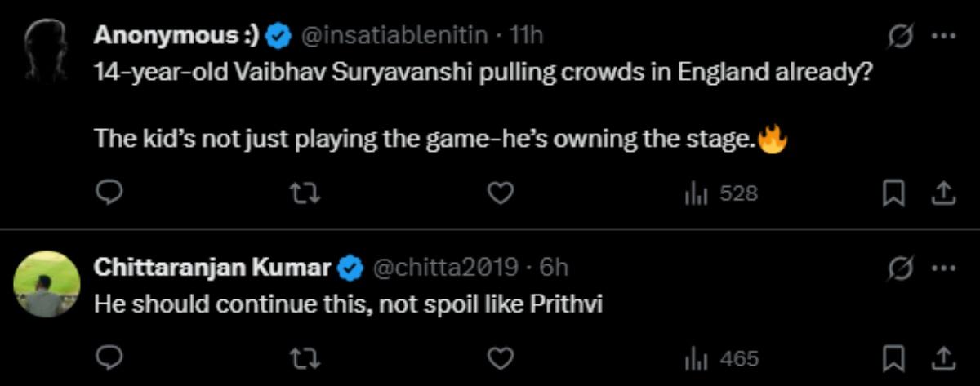The height and width of the screenshot is (386, 980).
Task: Bookmark the Anonymous :) tweet
Action: click(x=894, y=193)
